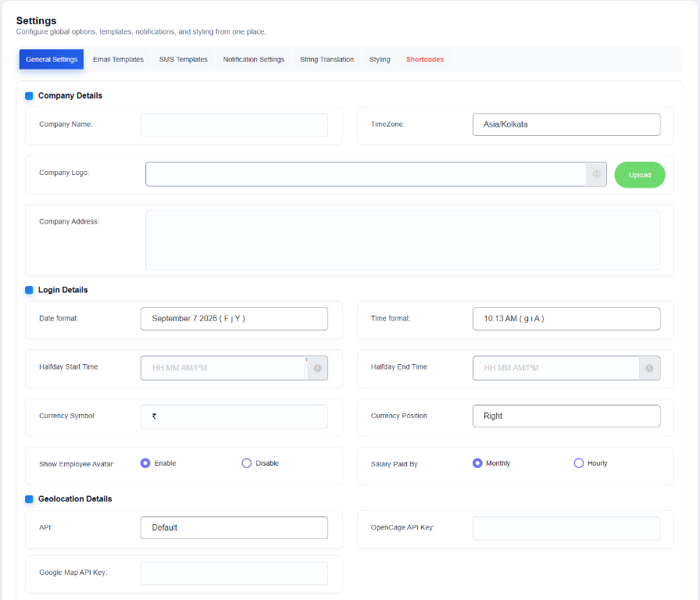Select Enable for Show Employee Avatar
The height and width of the screenshot is (600, 700).
[145, 463]
